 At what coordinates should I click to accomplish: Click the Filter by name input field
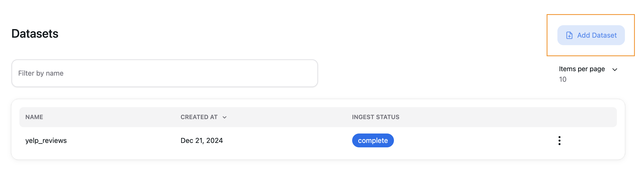[x=165, y=73]
